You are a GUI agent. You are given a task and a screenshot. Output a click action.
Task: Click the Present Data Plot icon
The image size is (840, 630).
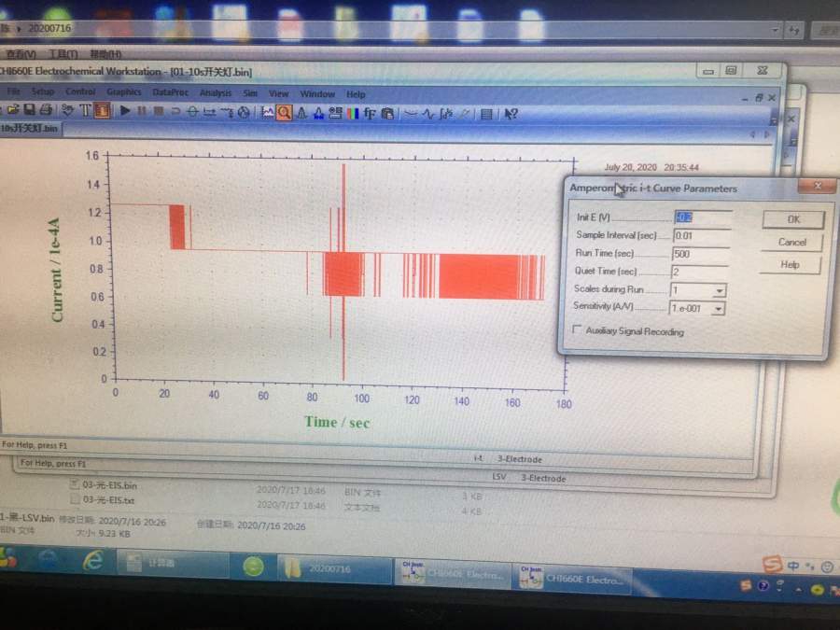tap(267, 113)
